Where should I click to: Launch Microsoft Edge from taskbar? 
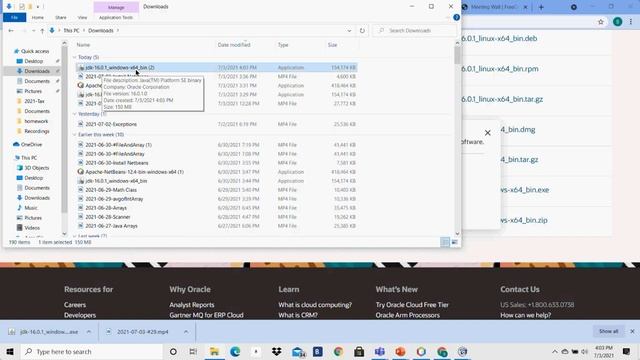235,351
